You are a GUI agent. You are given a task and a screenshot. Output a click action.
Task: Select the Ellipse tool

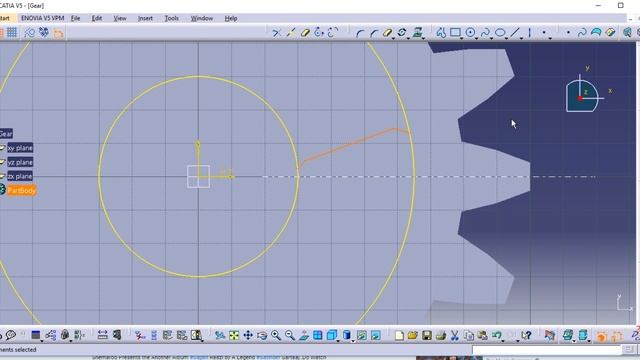coord(500,33)
